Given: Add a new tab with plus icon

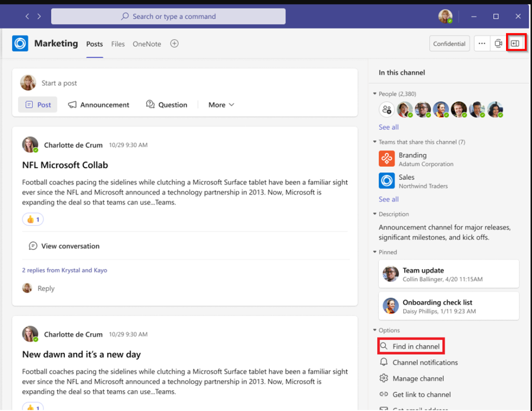Looking at the screenshot, I should tap(175, 44).
